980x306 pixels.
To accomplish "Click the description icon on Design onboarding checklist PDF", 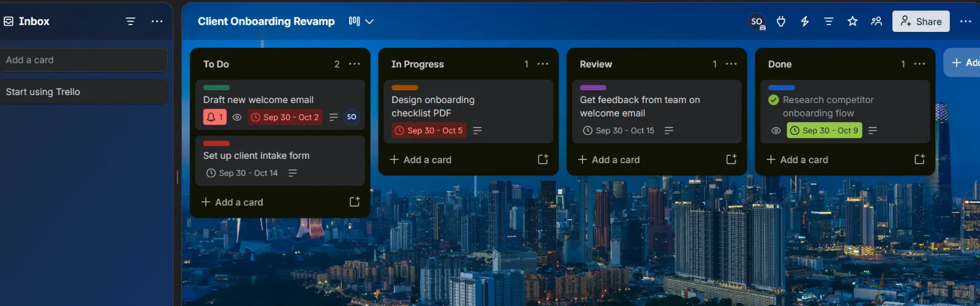I will 477,131.
